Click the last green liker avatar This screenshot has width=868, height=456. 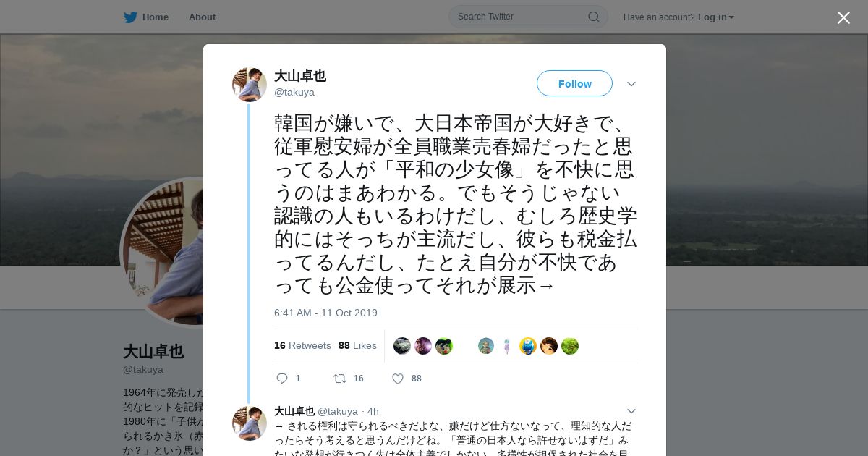570,346
